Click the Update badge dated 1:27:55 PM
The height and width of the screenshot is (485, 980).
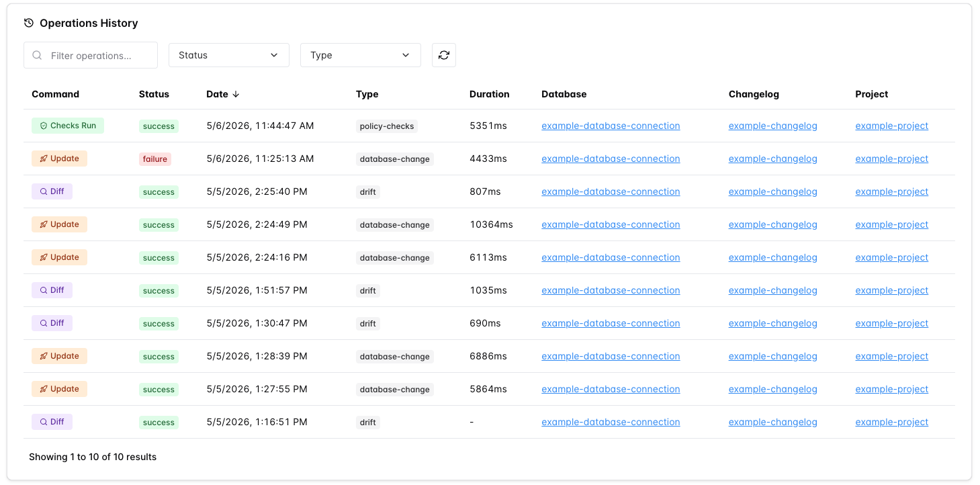(x=60, y=389)
